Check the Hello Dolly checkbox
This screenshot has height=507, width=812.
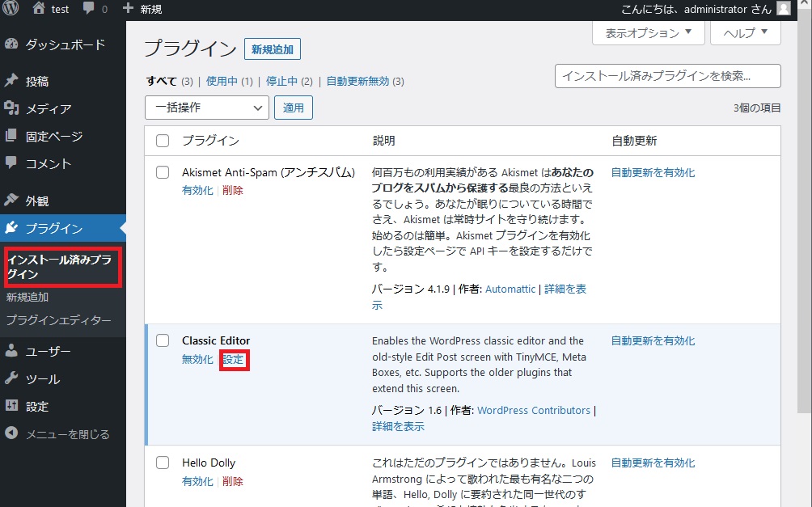(163, 463)
